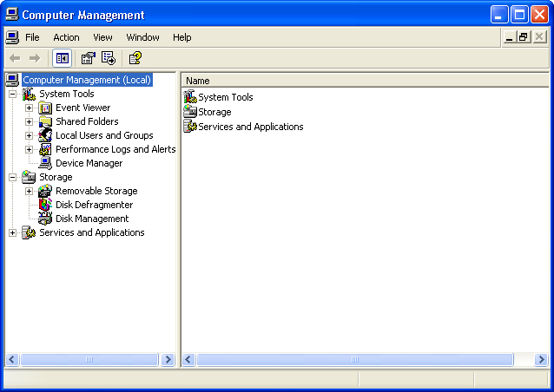Click the Back arrow toolbar button
Screen dimensions: 554x392
tap(15, 58)
